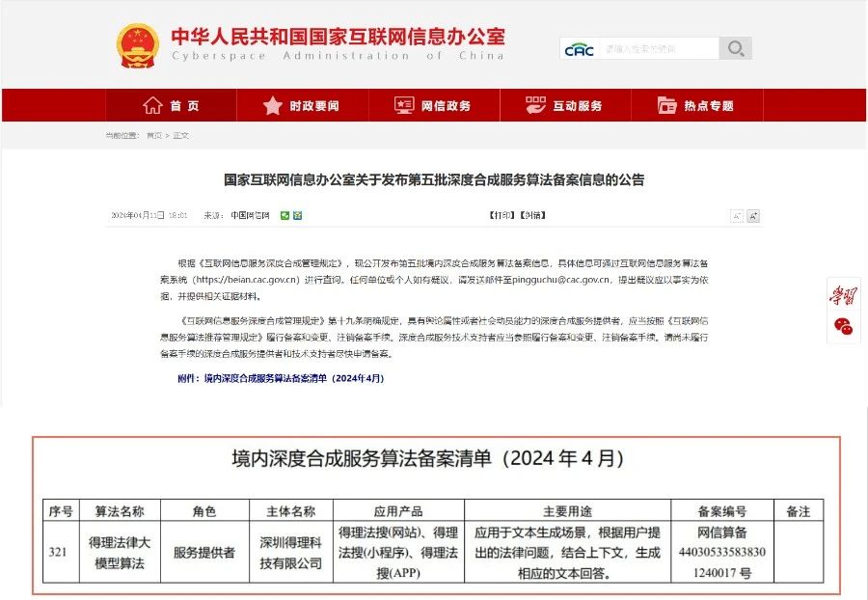Click the second share icon after source
This screenshot has height=600, width=868.
pos(297,215)
